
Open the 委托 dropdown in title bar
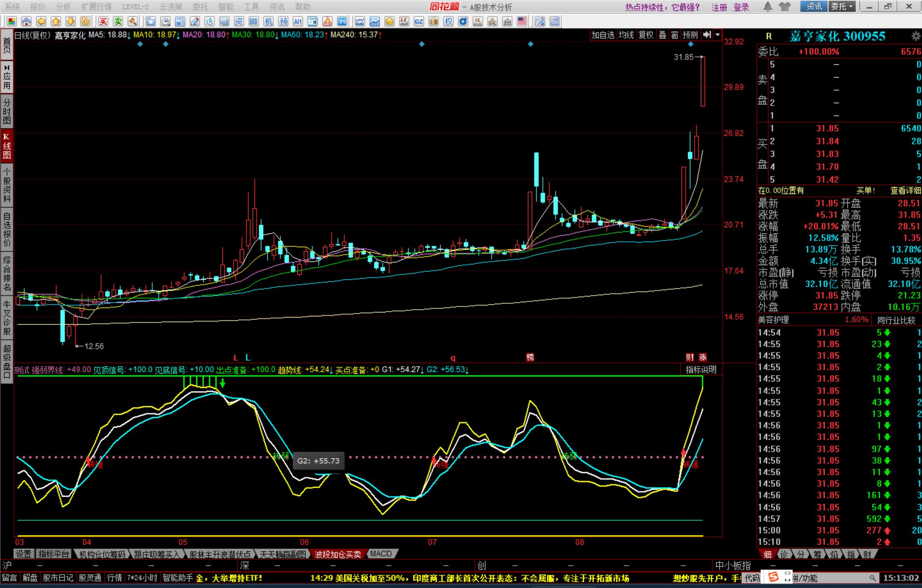click(x=842, y=6)
